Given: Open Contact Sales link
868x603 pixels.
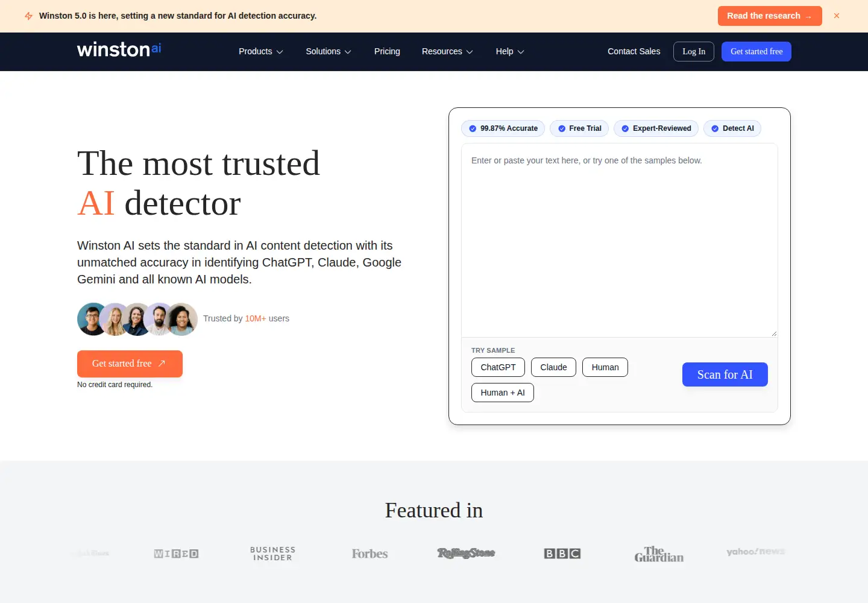Looking at the screenshot, I should [x=634, y=52].
